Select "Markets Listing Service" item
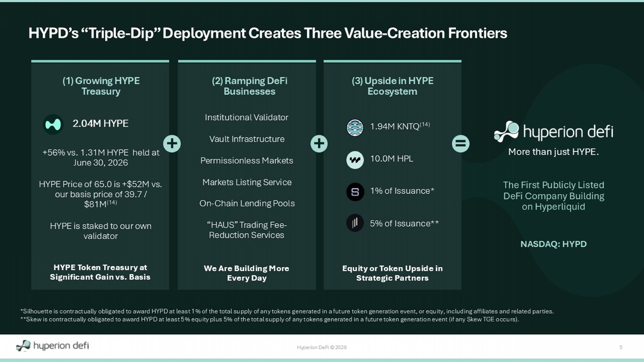This screenshot has height=362, width=644. [x=247, y=182]
